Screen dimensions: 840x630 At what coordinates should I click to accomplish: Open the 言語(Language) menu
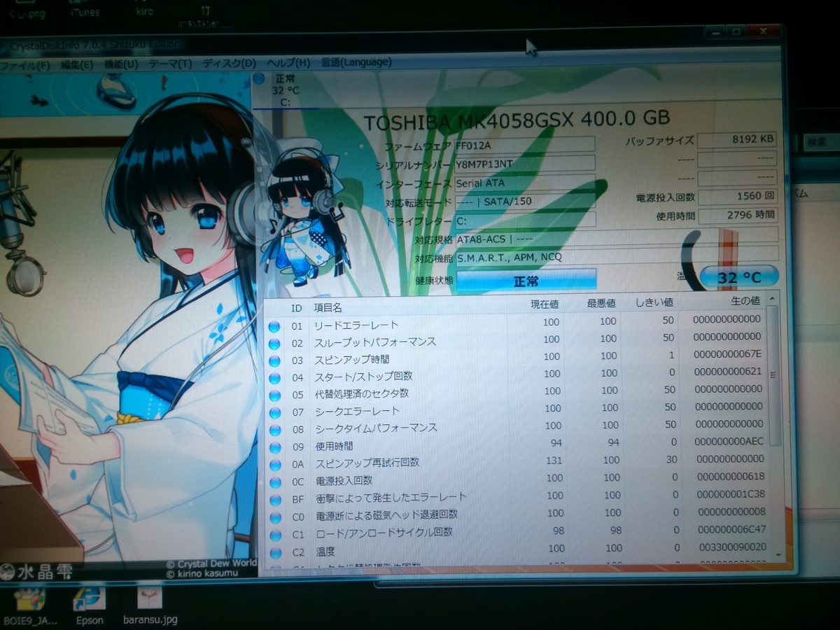(356, 62)
